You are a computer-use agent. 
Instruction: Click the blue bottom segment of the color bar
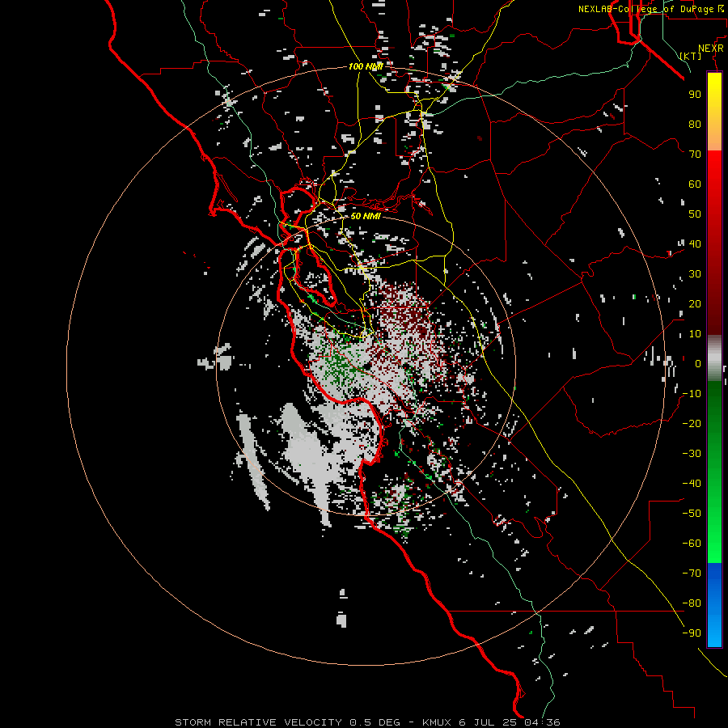click(x=714, y=605)
